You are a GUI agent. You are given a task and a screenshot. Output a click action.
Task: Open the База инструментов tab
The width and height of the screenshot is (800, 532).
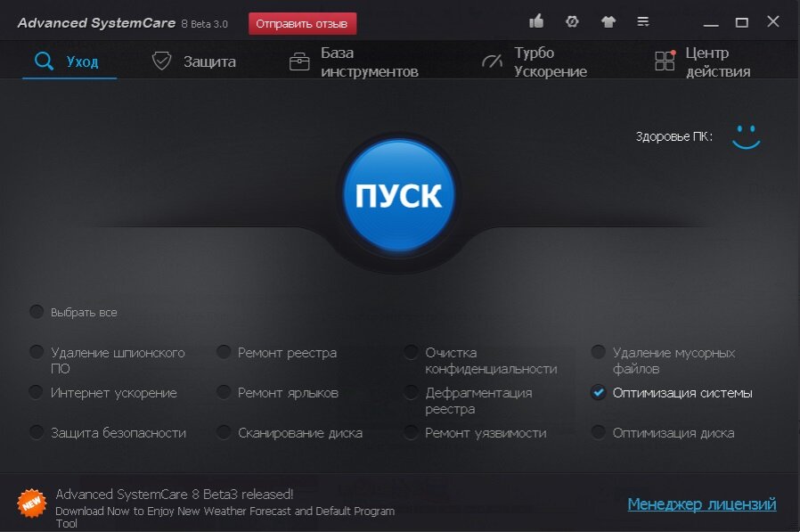(x=354, y=61)
